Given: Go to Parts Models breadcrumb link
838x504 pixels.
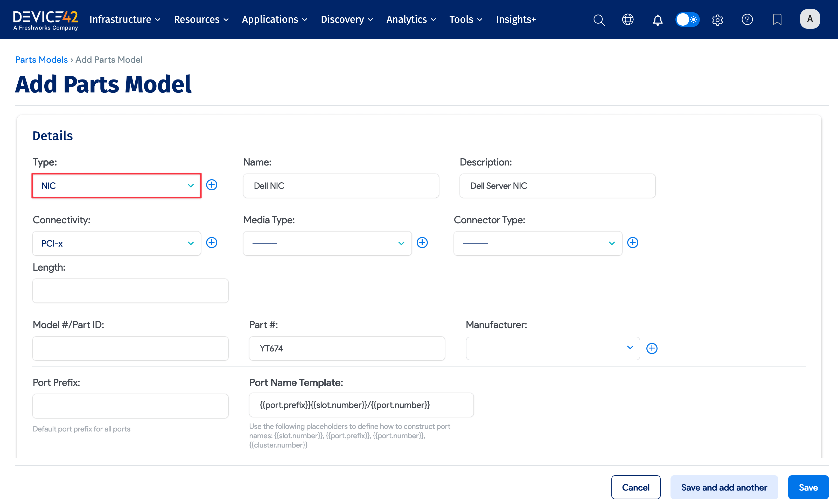Looking at the screenshot, I should pyautogui.click(x=41, y=60).
